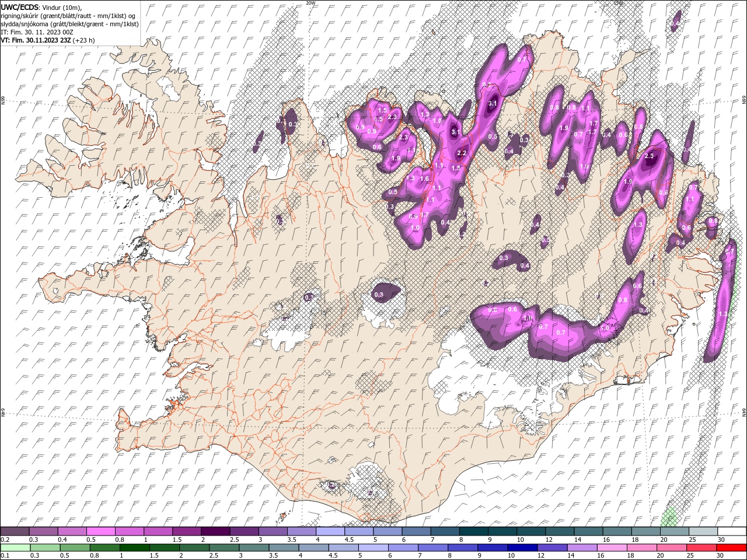Select the white swatch labeled 30 in snow legend
747x560 pixels.
732,531
